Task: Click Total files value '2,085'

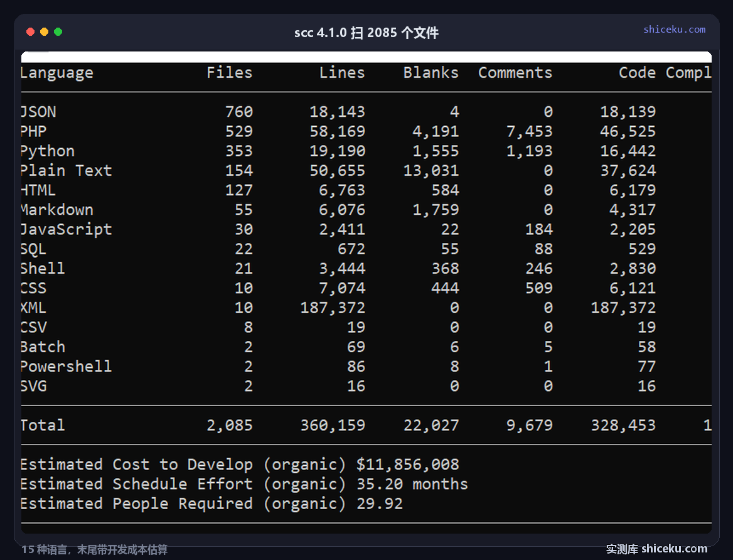Action: [230, 426]
